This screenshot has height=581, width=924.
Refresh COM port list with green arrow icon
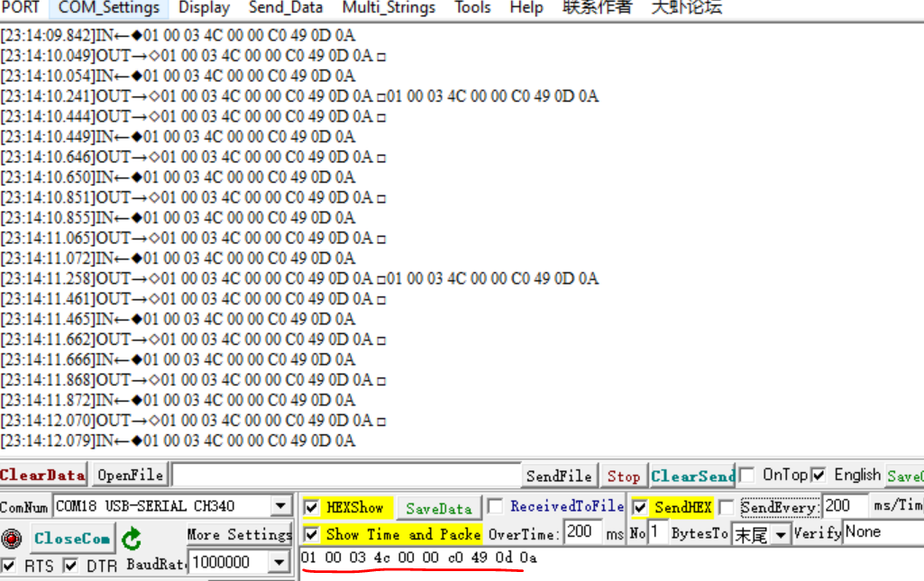(x=132, y=538)
